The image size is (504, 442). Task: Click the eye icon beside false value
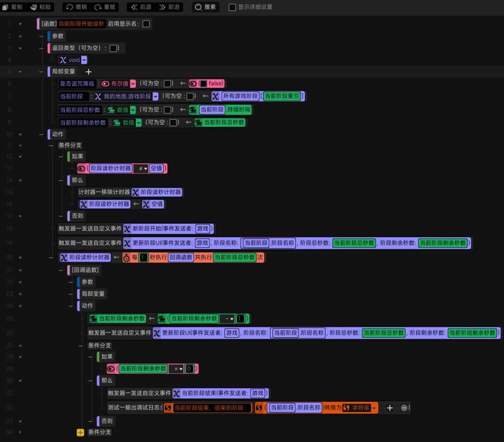click(x=193, y=84)
